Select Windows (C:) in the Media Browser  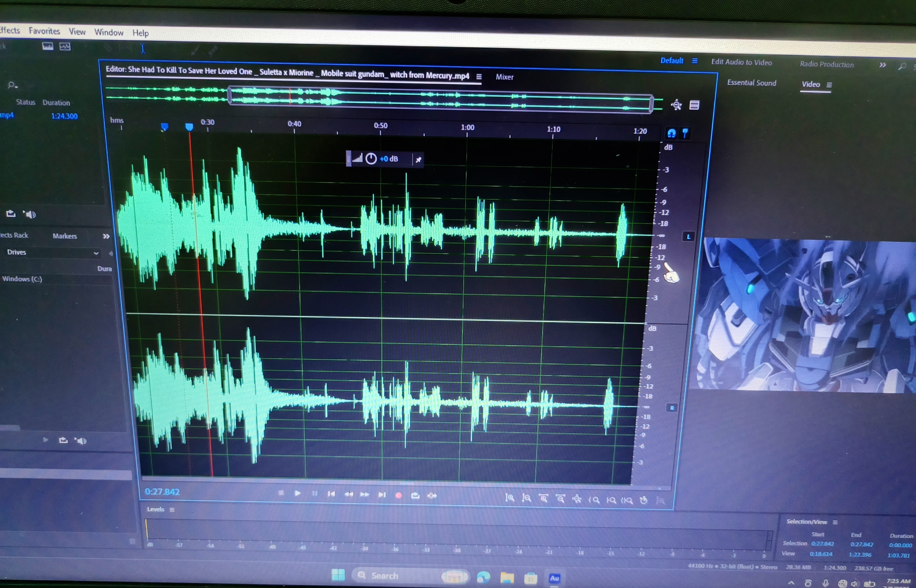click(x=22, y=279)
